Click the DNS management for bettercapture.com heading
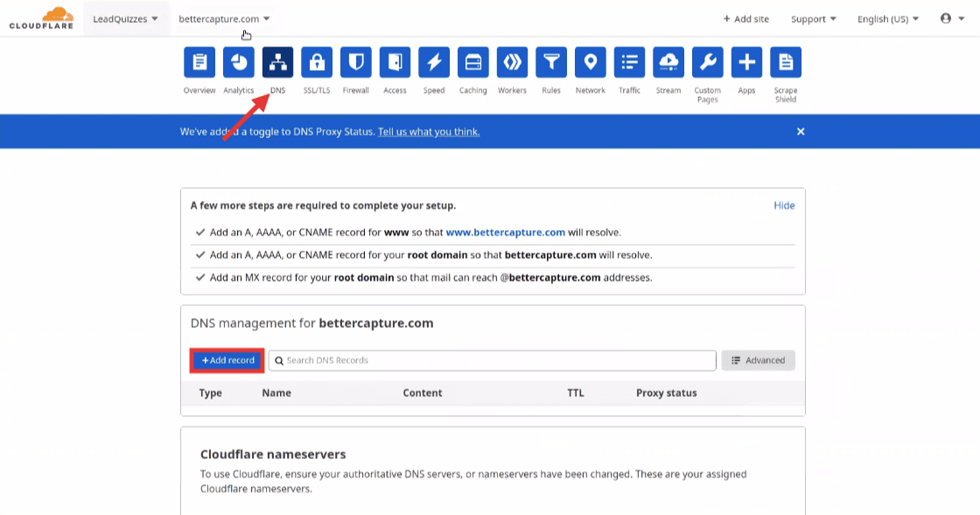 [311, 324]
